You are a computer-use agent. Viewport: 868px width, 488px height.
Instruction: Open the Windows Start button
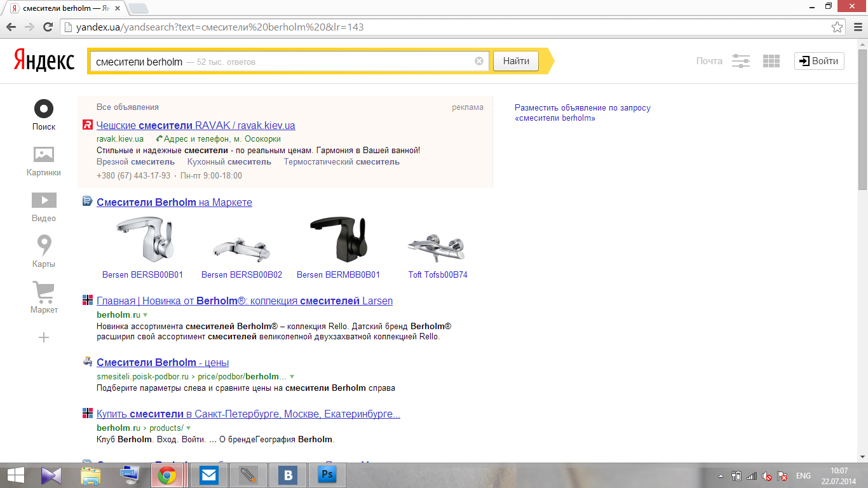pyautogui.click(x=15, y=475)
